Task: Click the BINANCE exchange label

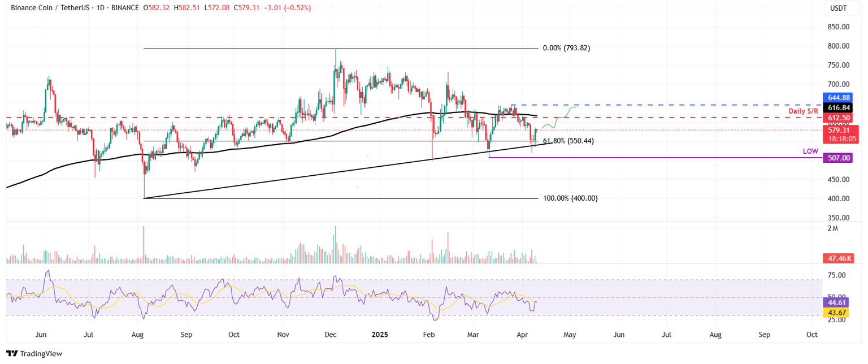Action: pyautogui.click(x=125, y=8)
